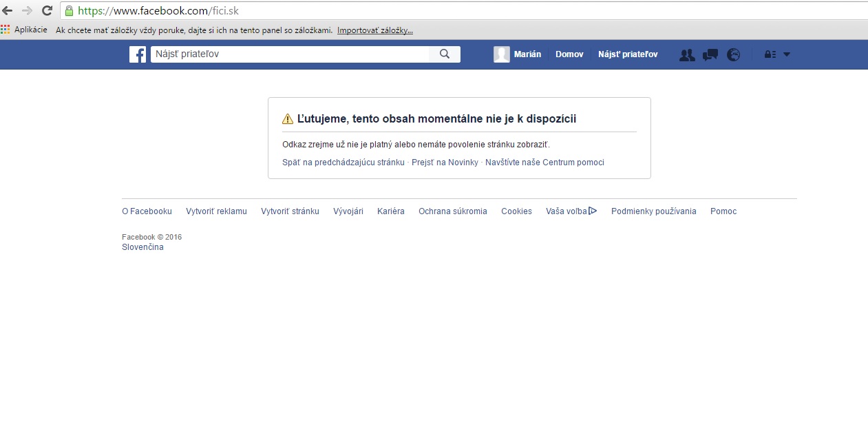Open the friend requests icon
The image size is (868, 429).
point(686,55)
